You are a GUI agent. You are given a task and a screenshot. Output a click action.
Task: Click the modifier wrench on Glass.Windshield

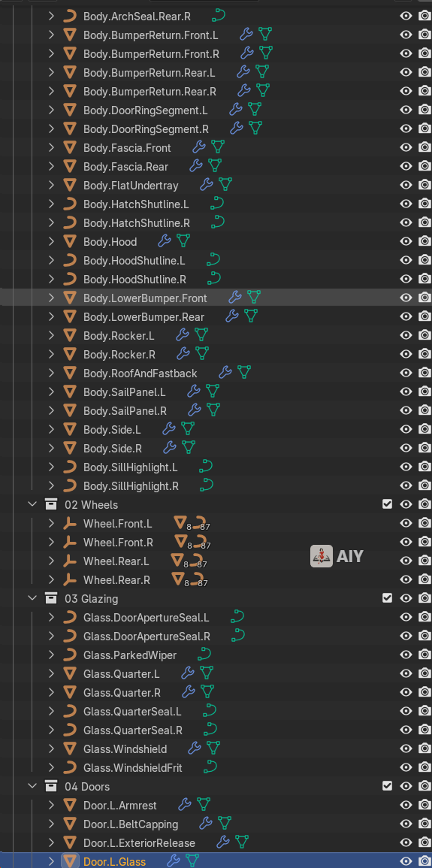pyautogui.click(x=194, y=749)
